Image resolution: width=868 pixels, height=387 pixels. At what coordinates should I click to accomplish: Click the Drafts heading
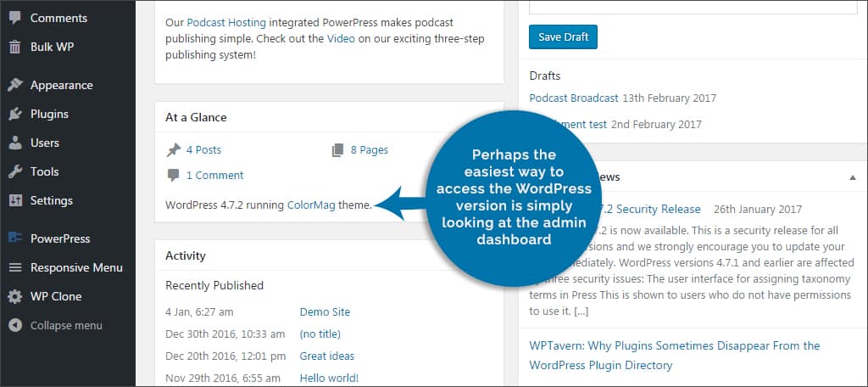545,76
